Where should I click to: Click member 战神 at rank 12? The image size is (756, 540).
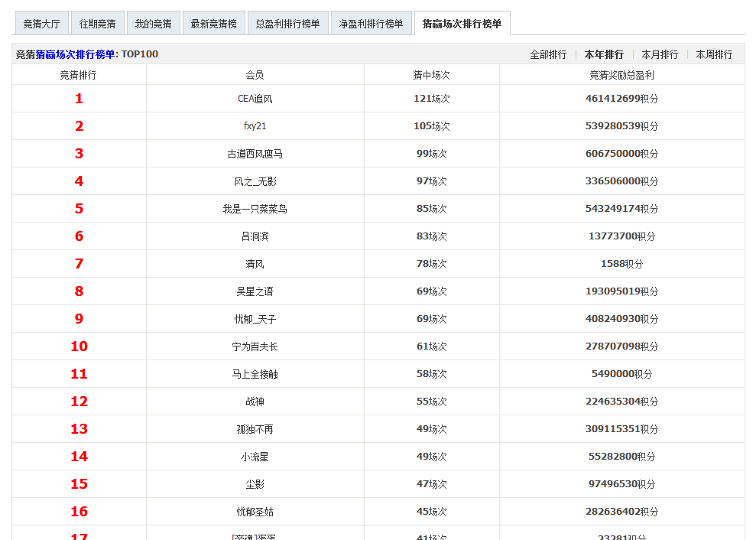(x=255, y=402)
